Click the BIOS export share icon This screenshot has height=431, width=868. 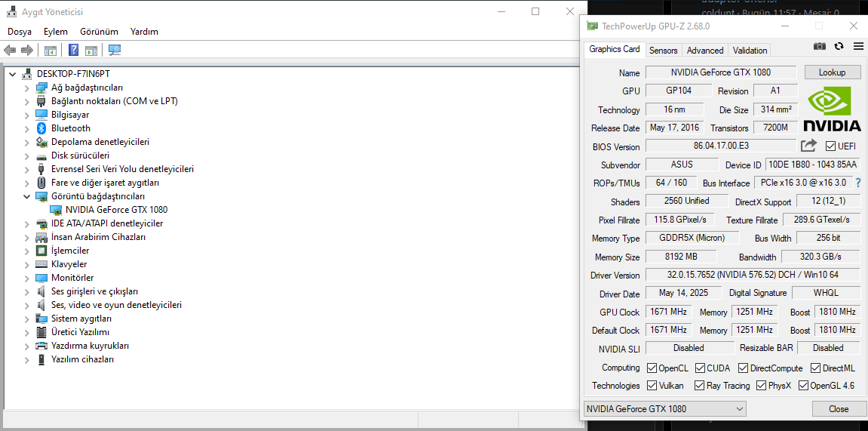point(808,146)
